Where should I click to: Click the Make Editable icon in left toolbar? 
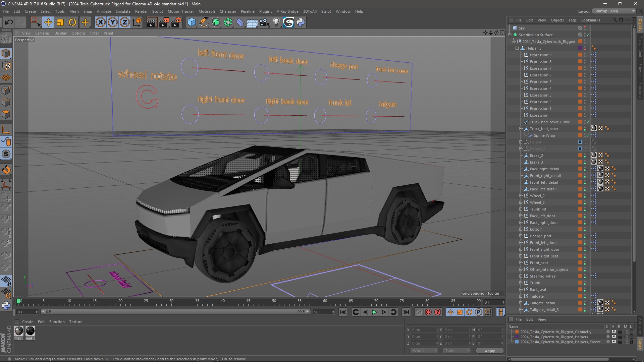[x=6, y=38]
